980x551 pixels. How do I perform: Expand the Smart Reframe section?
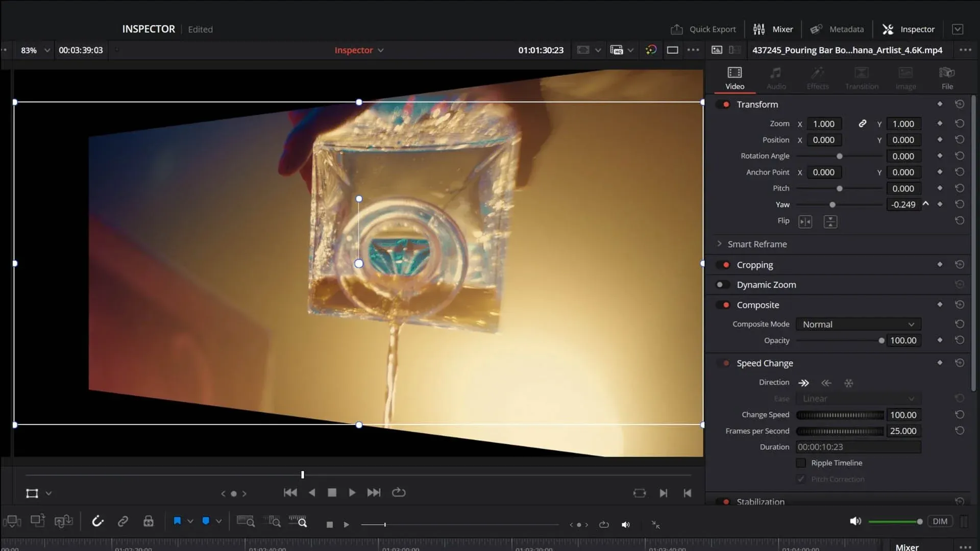pos(719,244)
